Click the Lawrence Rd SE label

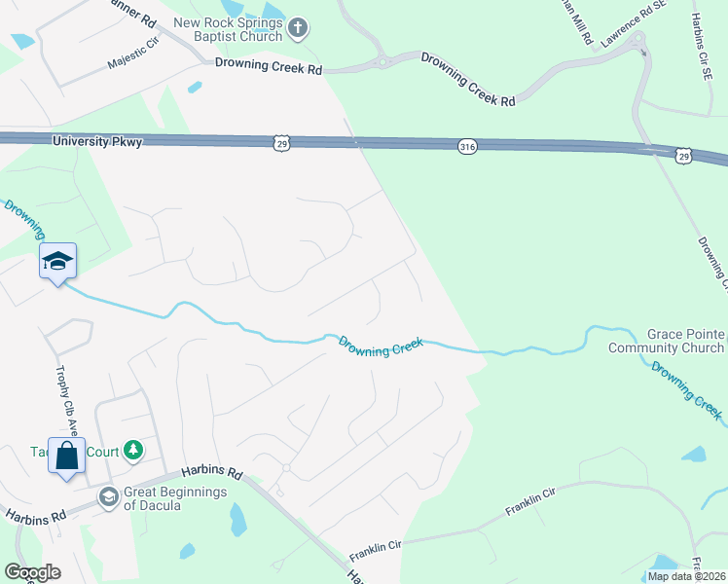pos(633,23)
